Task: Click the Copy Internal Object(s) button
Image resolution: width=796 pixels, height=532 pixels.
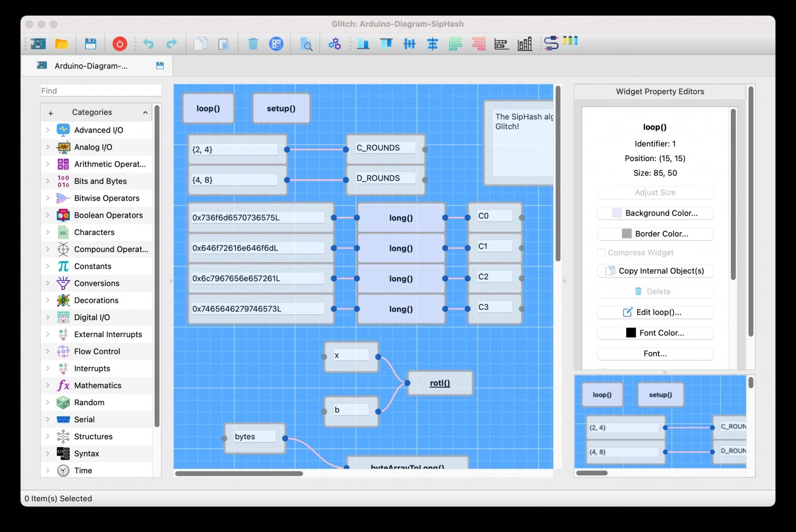Action: coord(655,271)
